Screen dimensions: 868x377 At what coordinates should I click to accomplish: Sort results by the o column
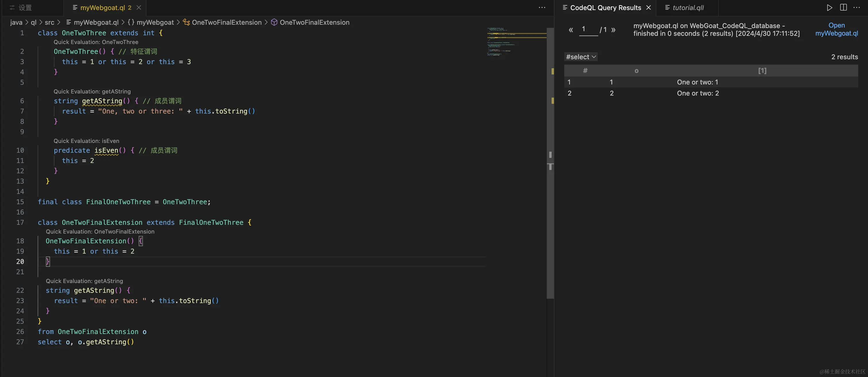[x=637, y=71]
